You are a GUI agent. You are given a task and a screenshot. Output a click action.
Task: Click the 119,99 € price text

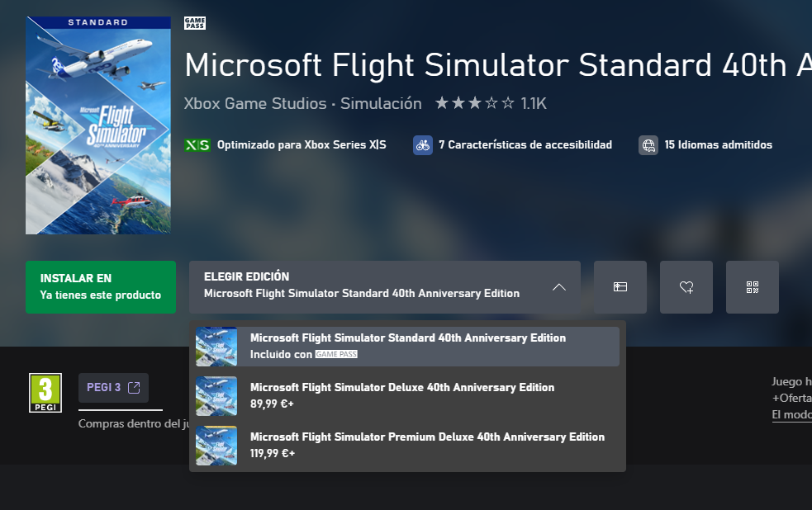(273, 453)
